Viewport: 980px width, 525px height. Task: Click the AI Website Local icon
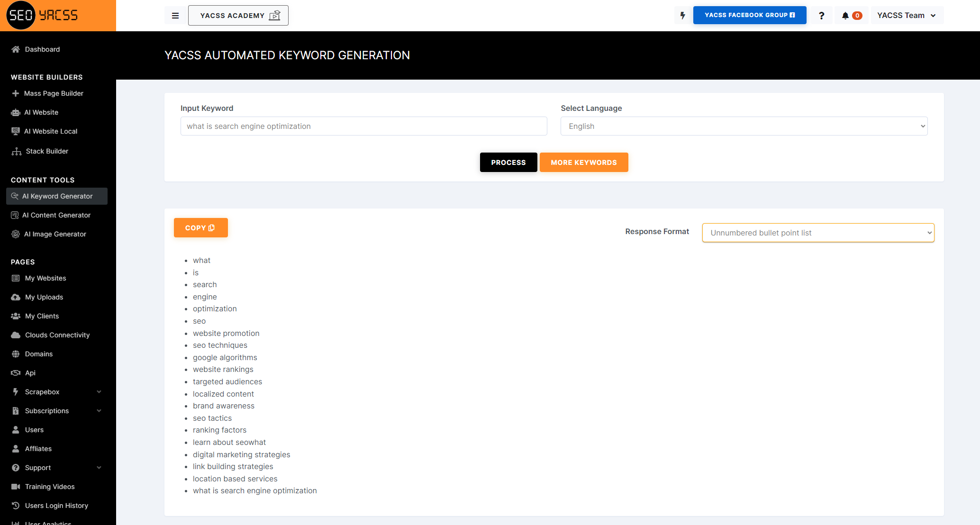click(x=16, y=131)
